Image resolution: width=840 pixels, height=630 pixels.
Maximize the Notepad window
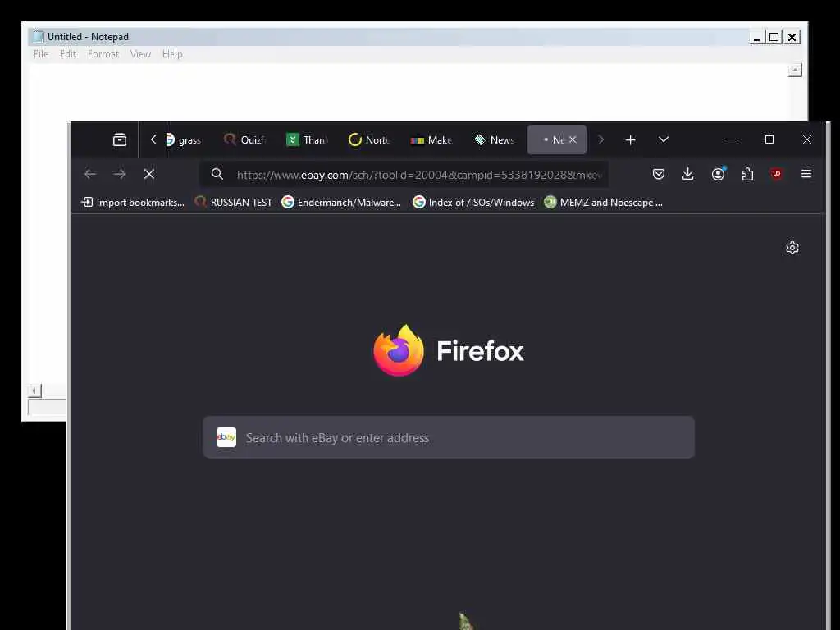(774, 37)
